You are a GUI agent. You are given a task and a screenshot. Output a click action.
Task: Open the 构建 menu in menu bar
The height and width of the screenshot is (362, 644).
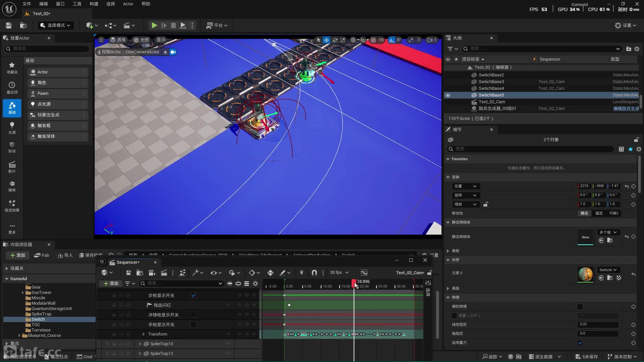pyautogui.click(x=94, y=4)
